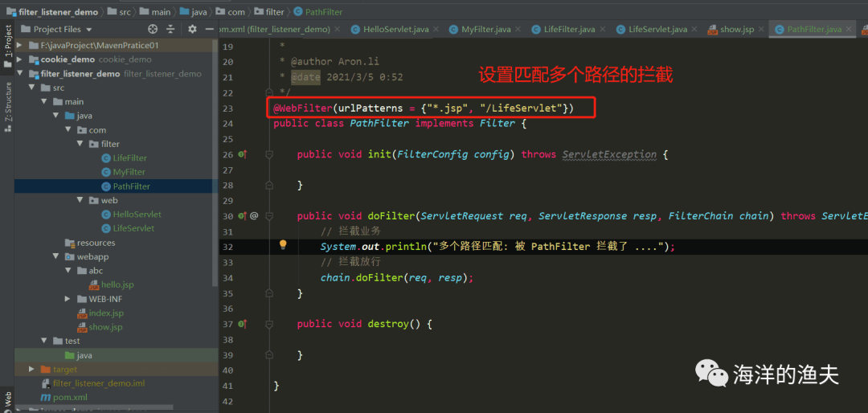The image size is (868, 413).
Task: Expand the target folder arrow
Action: (31, 370)
